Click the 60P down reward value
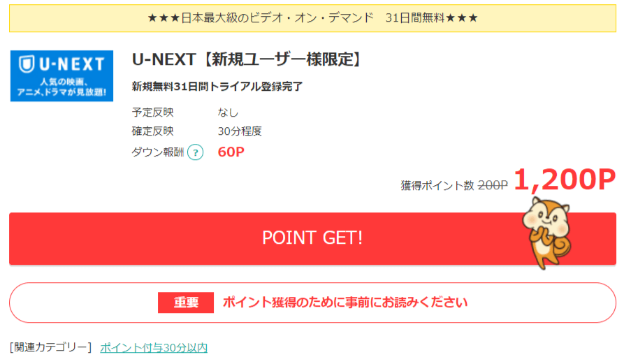The height and width of the screenshot is (364, 624). (x=231, y=152)
